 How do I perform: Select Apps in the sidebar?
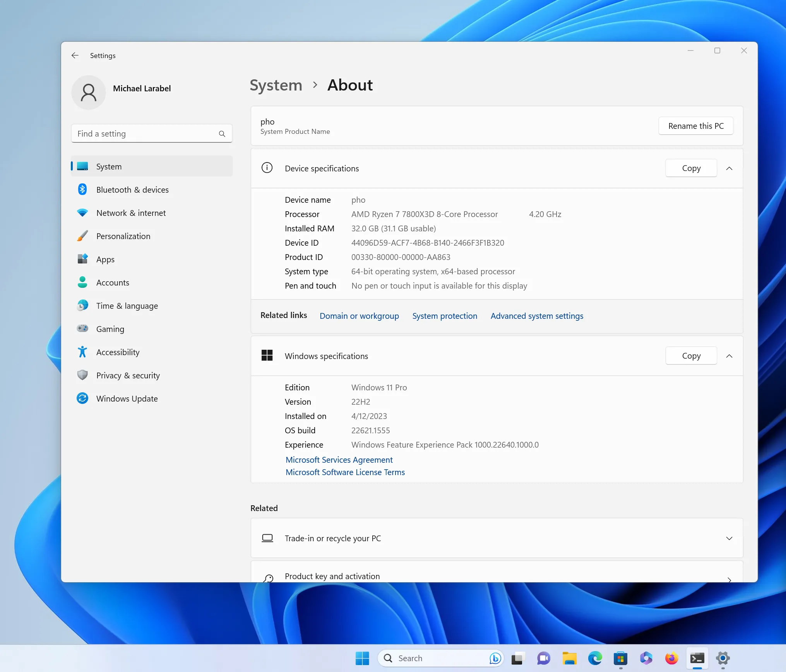click(x=105, y=259)
